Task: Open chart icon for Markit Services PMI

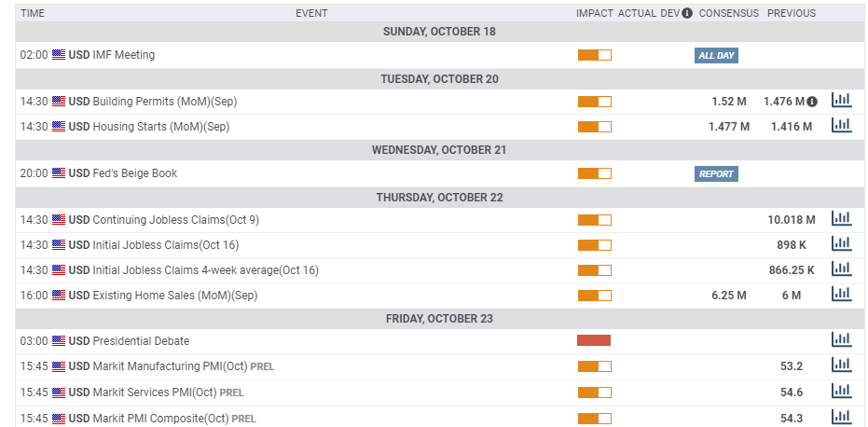Action: (x=841, y=391)
